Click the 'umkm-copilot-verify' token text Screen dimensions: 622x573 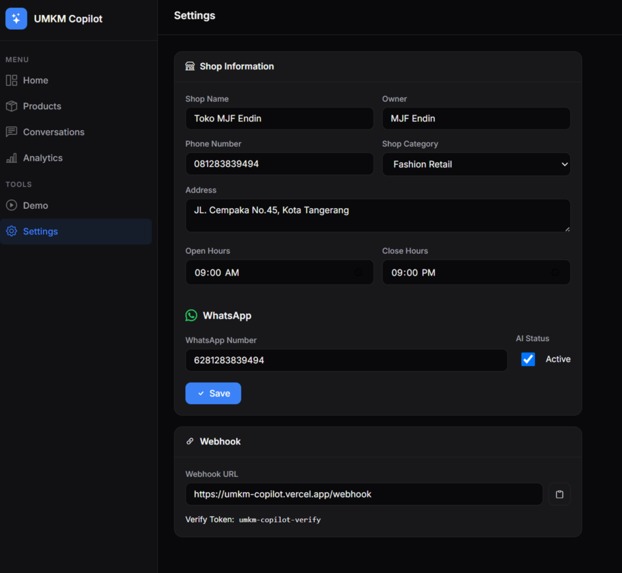[280, 520]
